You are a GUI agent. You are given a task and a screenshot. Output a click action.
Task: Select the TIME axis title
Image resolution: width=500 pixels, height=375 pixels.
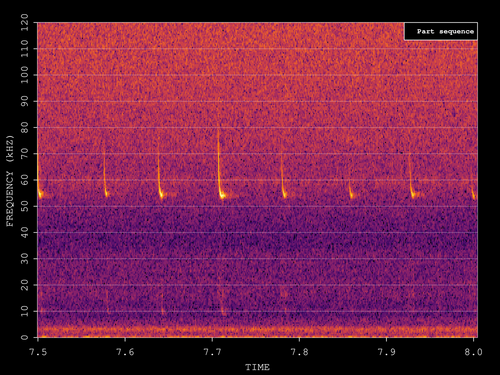[x=257, y=367]
